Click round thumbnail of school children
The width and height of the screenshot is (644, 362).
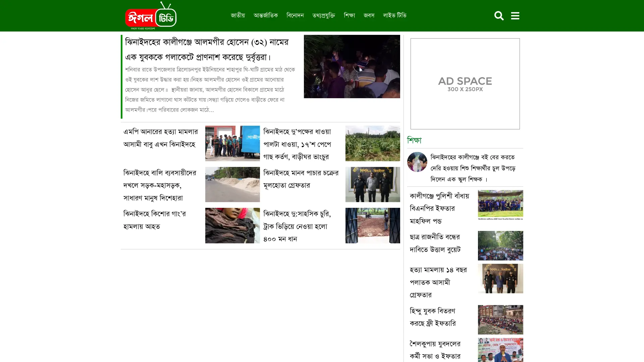[417, 162]
